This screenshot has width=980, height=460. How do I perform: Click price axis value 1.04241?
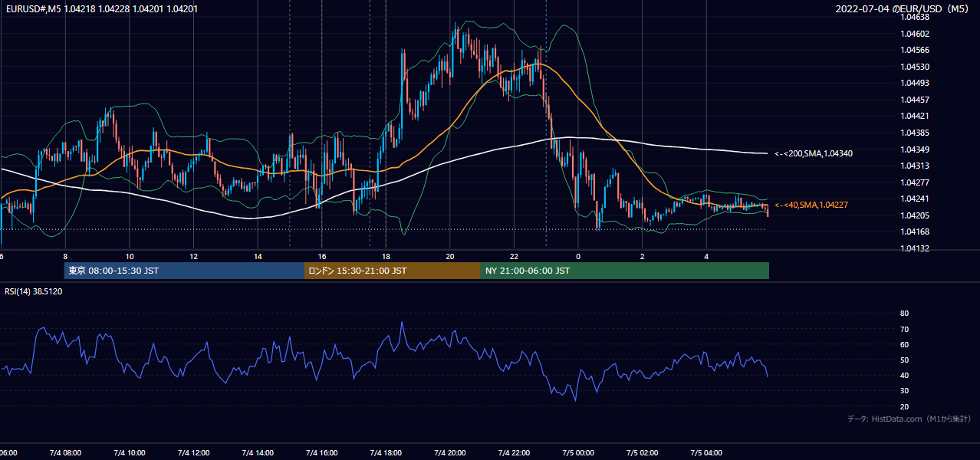[916, 199]
